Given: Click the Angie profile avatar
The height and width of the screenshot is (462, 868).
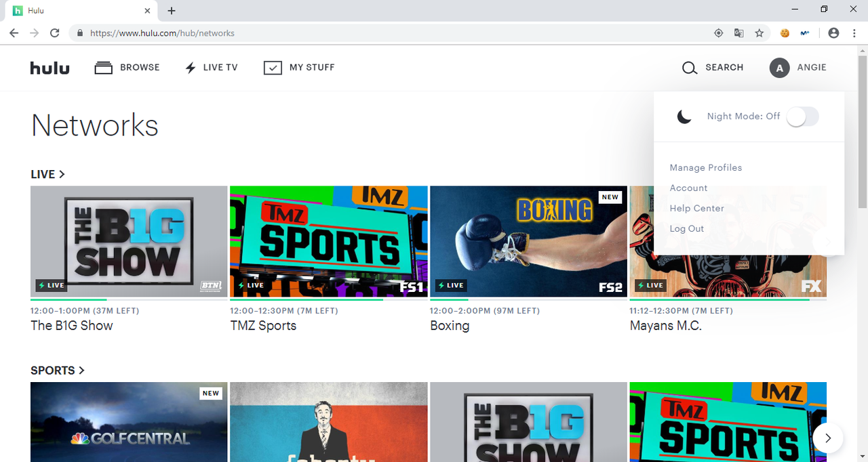Looking at the screenshot, I should pos(779,68).
